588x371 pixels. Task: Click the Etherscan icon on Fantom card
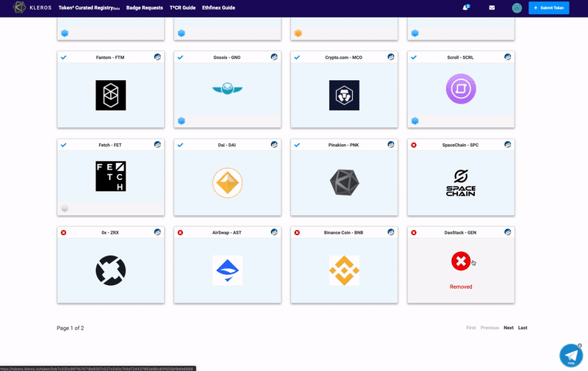click(157, 57)
